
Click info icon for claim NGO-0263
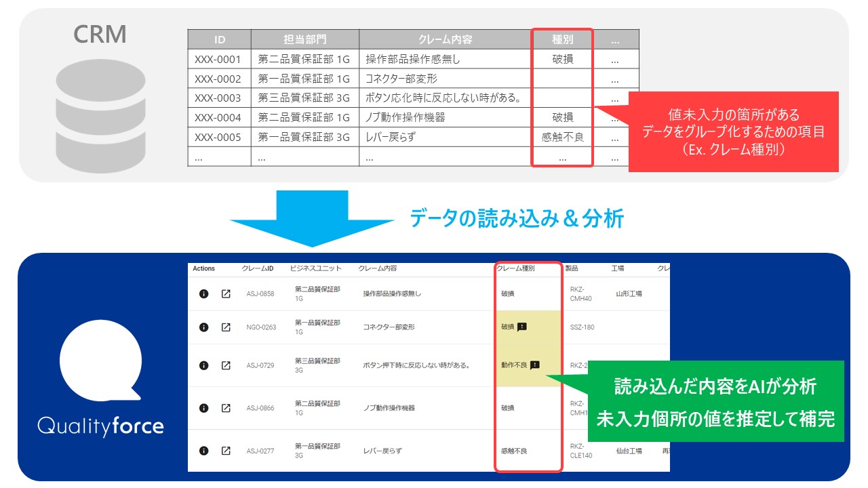(x=203, y=327)
